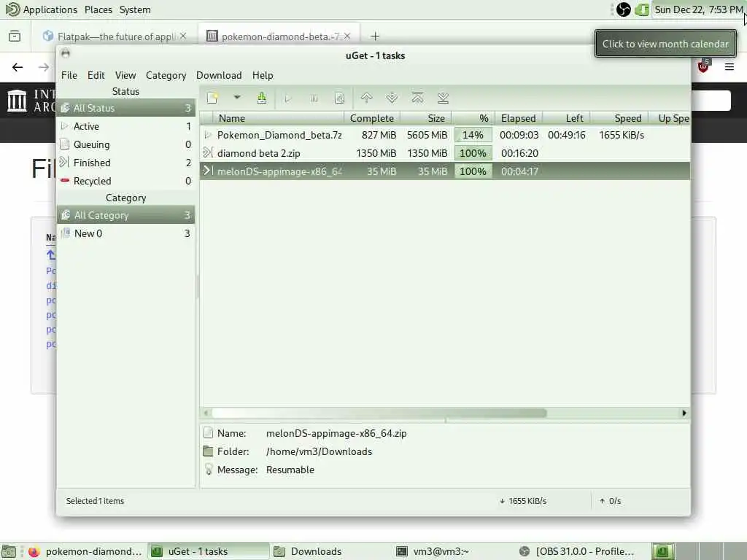Screen dimensions: 747x560
Task: Sort by Complete column header
Action: coord(372,118)
